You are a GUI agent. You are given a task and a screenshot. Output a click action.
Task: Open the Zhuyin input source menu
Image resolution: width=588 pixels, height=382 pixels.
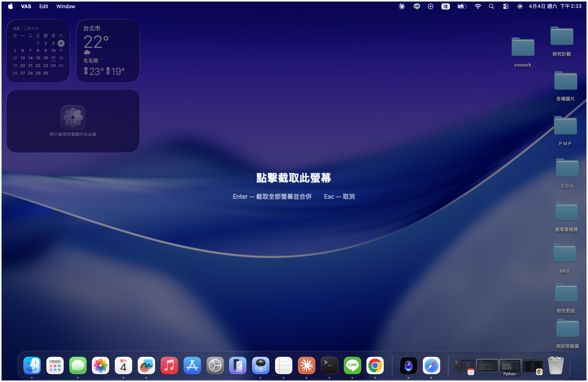[x=445, y=6]
